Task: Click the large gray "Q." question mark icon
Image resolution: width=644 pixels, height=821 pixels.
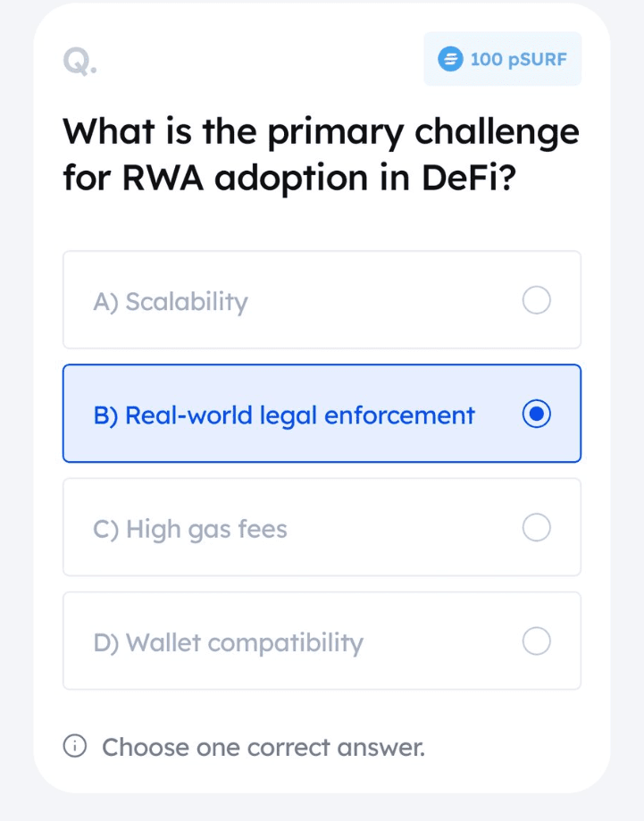Action: 79,62
